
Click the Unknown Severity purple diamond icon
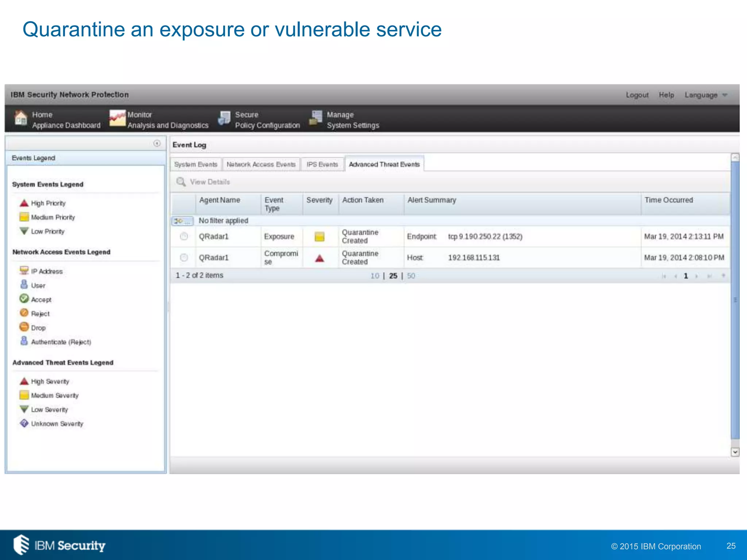24,423
